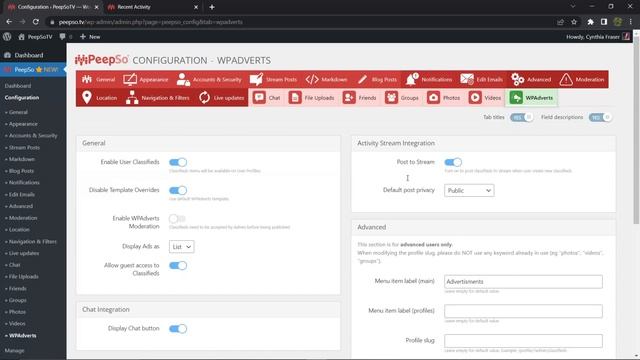Click the Menu item label (main) field

click(x=523, y=282)
